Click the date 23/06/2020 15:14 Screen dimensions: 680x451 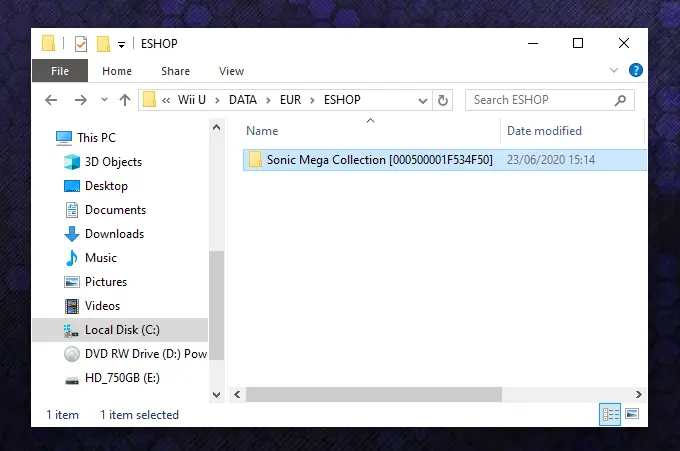(551, 160)
